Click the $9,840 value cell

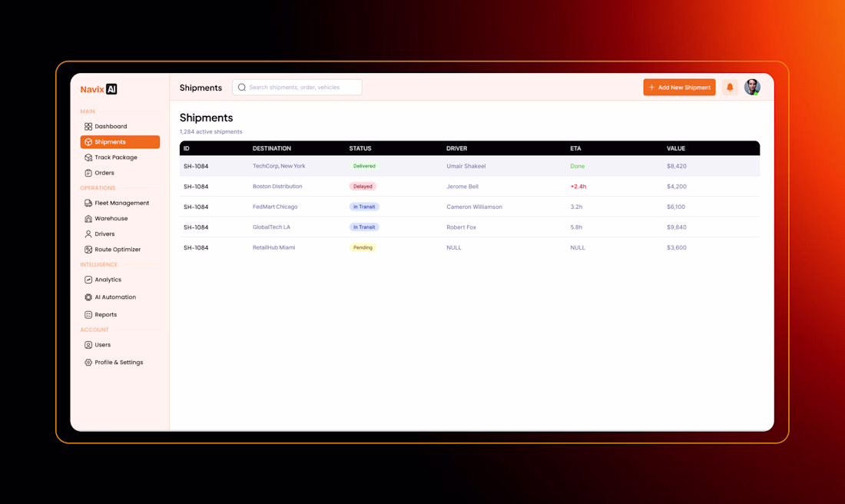point(676,227)
